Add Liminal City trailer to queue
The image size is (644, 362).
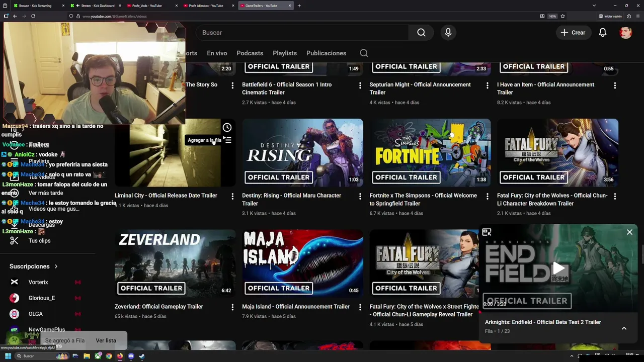point(227,140)
